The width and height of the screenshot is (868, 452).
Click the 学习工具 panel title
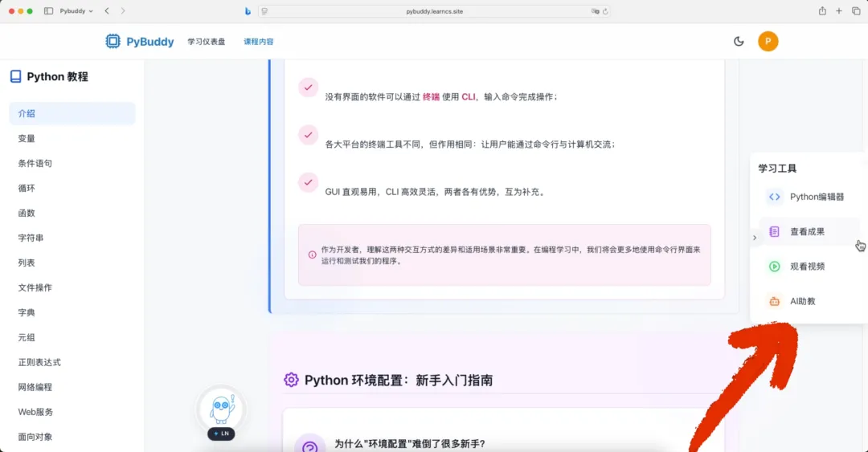point(777,168)
